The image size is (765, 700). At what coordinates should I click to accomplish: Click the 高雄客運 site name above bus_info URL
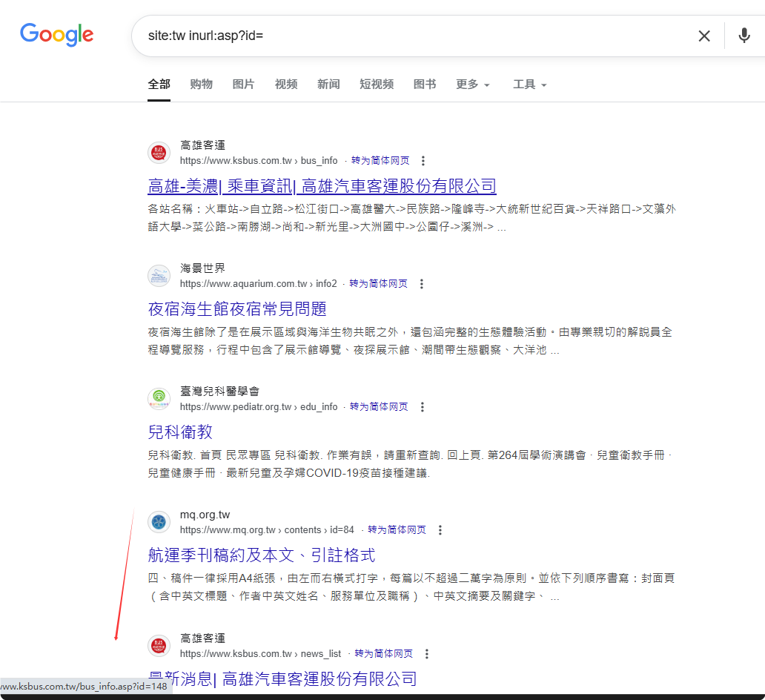[x=202, y=145]
